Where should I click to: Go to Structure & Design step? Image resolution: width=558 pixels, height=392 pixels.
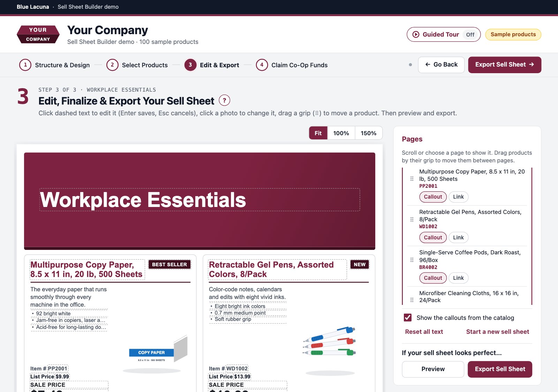pos(55,65)
